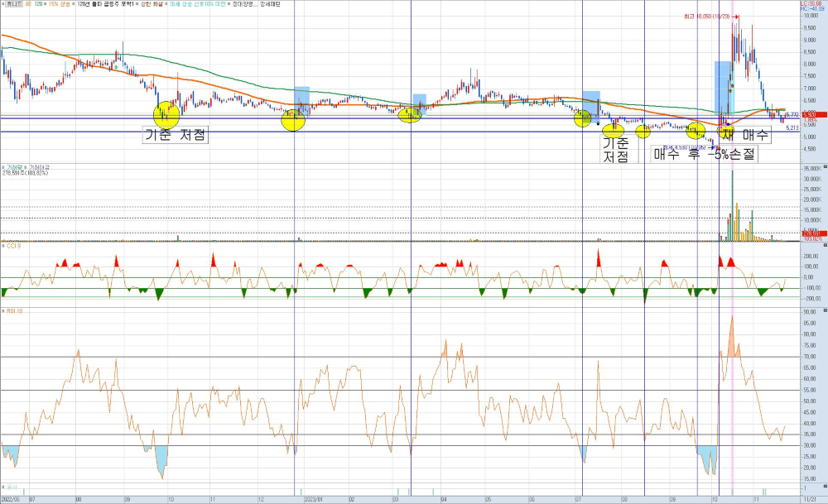Toggle the small square marker before '대세 상승 신호'

[166, 3]
